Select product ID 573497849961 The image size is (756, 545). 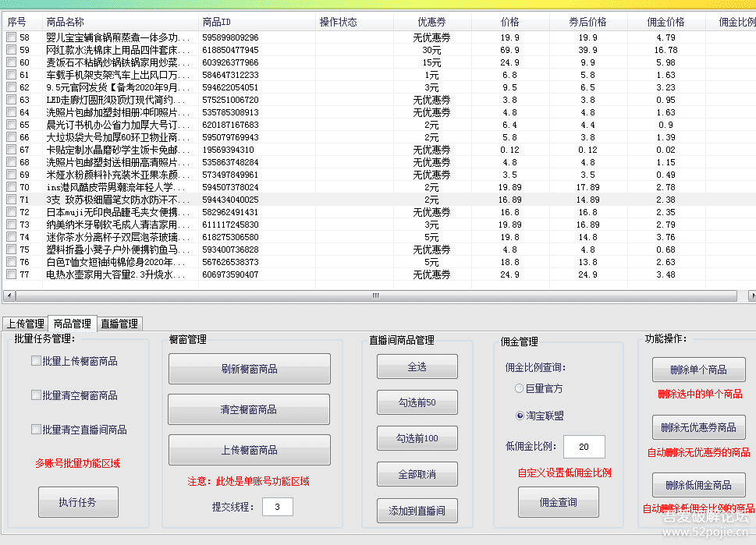230,175
